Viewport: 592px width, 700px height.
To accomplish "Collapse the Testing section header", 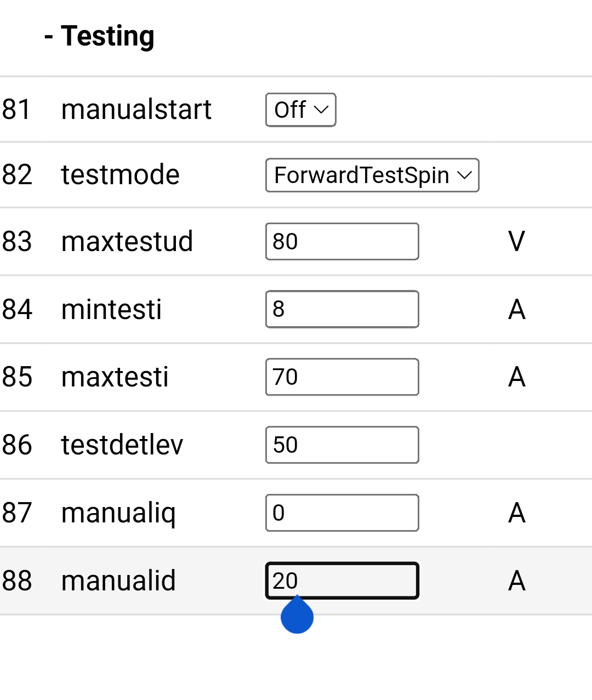I will click(x=100, y=36).
